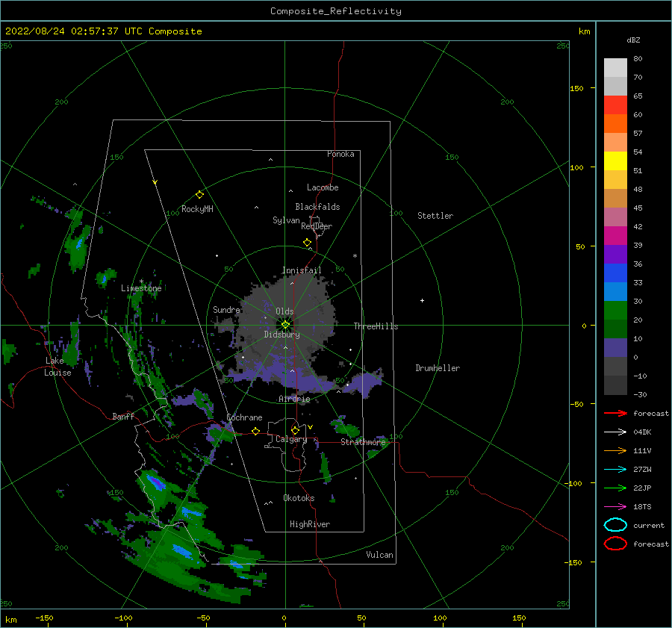Click the yellow diamond marker near RockyMH
This screenshot has height=628, width=672.
click(x=199, y=195)
